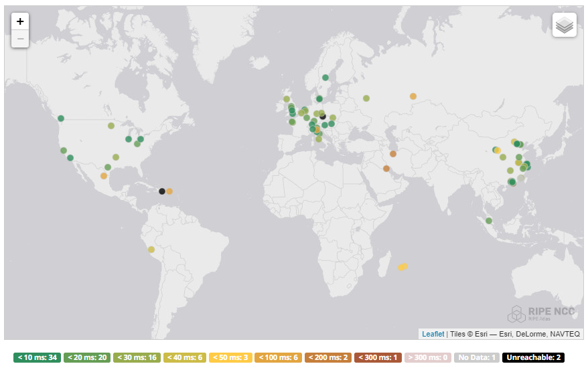Open the map layers control

point(565,25)
